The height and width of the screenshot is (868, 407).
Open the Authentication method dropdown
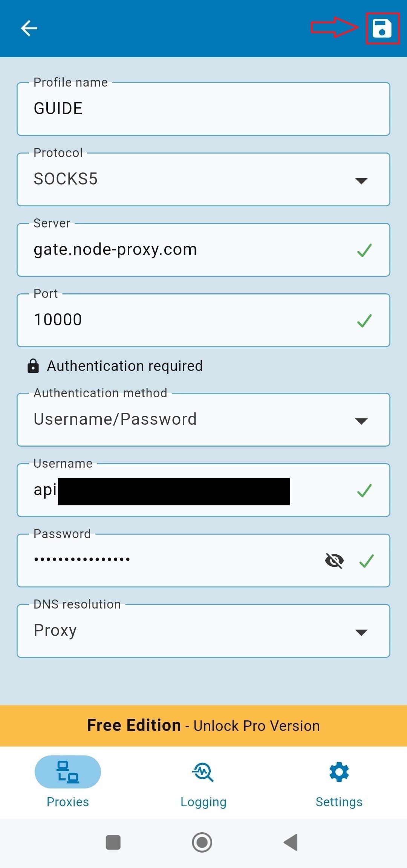tap(203, 420)
